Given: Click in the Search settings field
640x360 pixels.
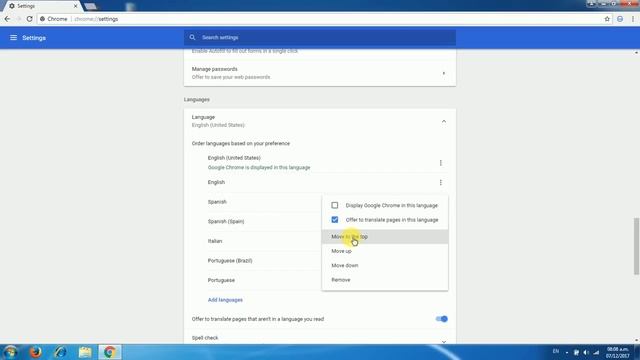Looking at the screenshot, I should click(x=320, y=38).
